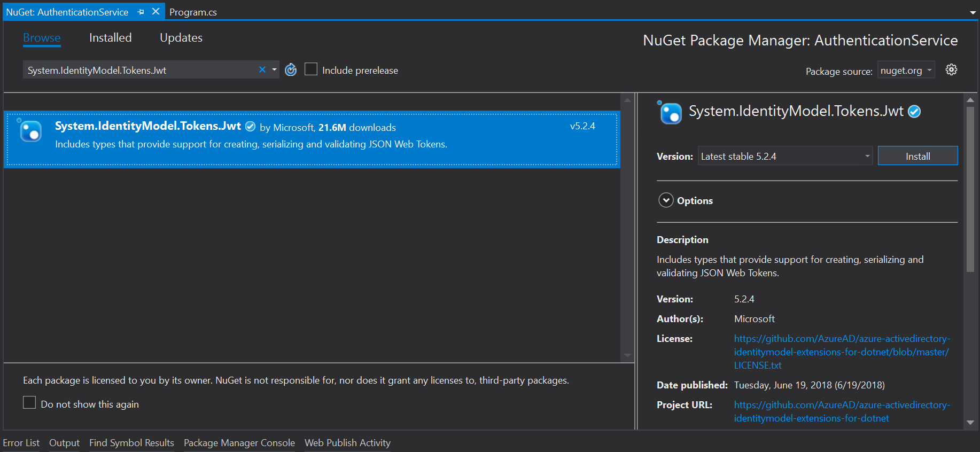The height and width of the screenshot is (452, 980).
Task: Clear the search text with X icon
Action: pyautogui.click(x=262, y=69)
